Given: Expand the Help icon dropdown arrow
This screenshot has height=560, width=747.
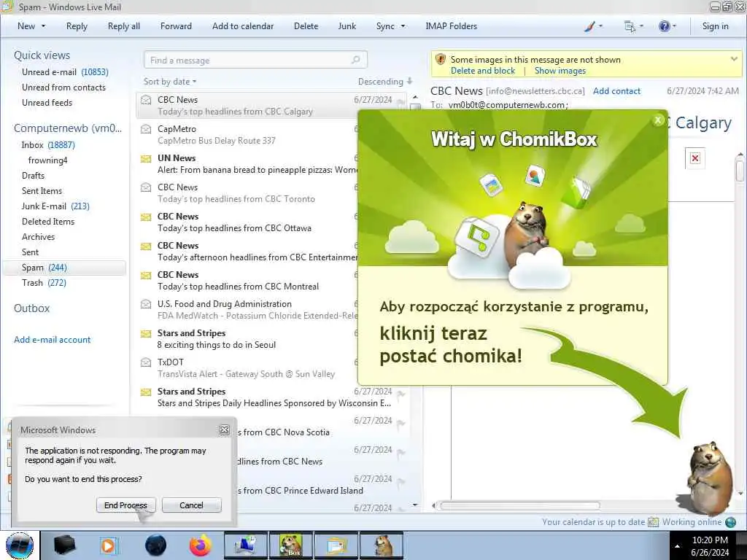Looking at the screenshot, I should click(x=674, y=26).
